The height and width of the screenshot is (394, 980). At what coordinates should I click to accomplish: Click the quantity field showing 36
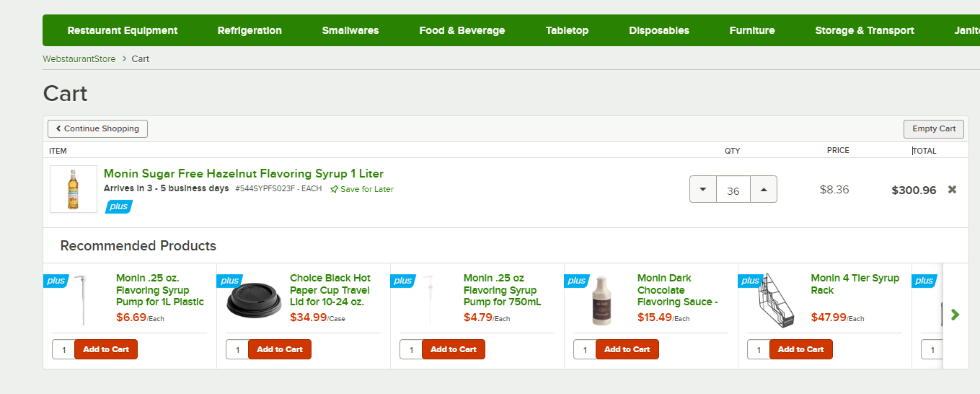(733, 190)
